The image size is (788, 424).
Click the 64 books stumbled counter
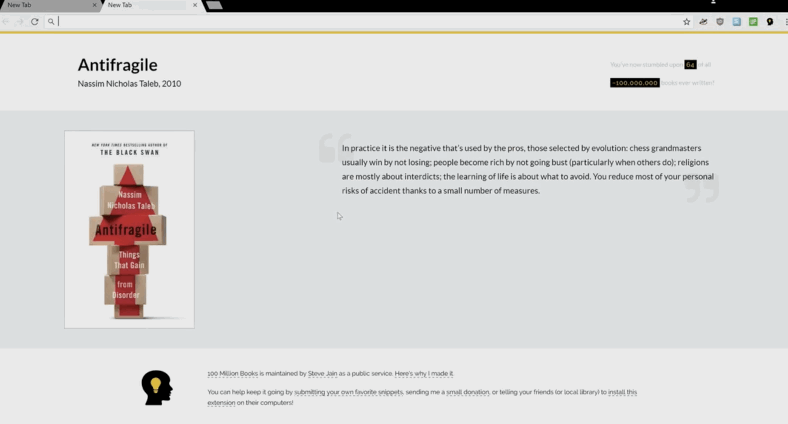690,65
